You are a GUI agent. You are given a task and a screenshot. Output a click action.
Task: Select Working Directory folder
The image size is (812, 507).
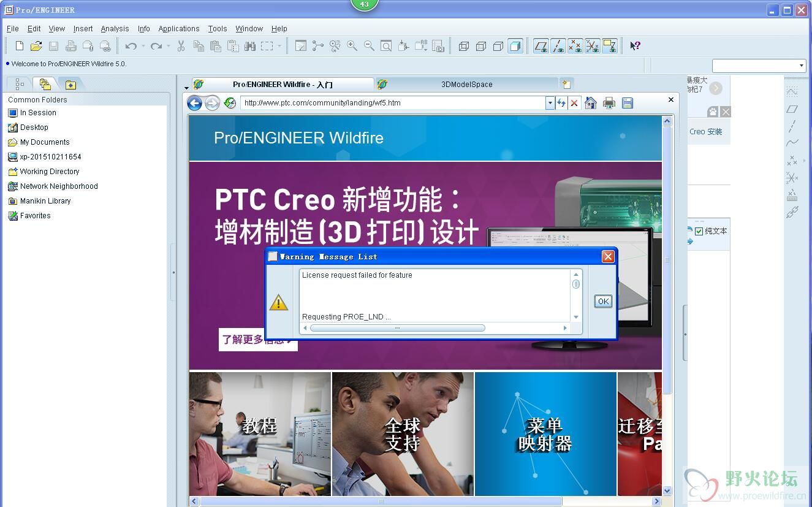[x=44, y=172]
